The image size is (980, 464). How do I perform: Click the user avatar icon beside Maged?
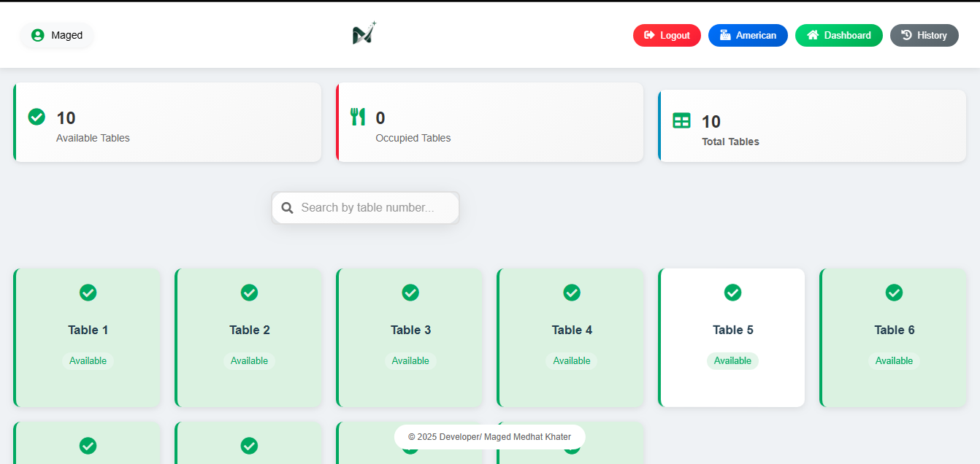[38, 35]
